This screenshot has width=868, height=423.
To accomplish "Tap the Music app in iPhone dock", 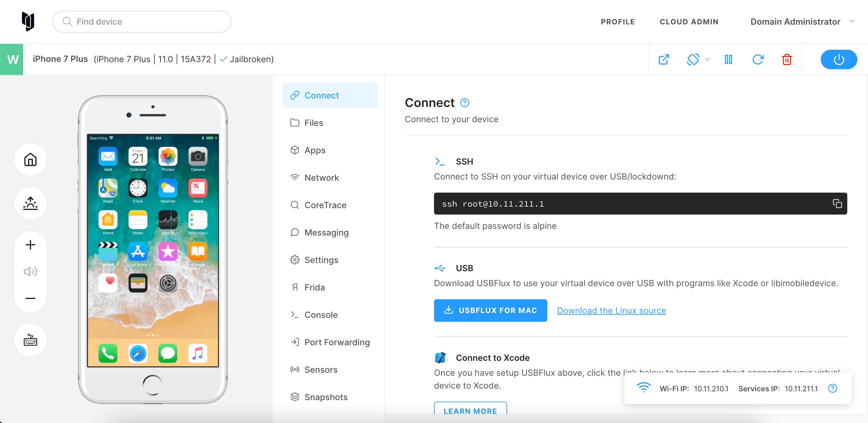I will (x=198, y=353).
